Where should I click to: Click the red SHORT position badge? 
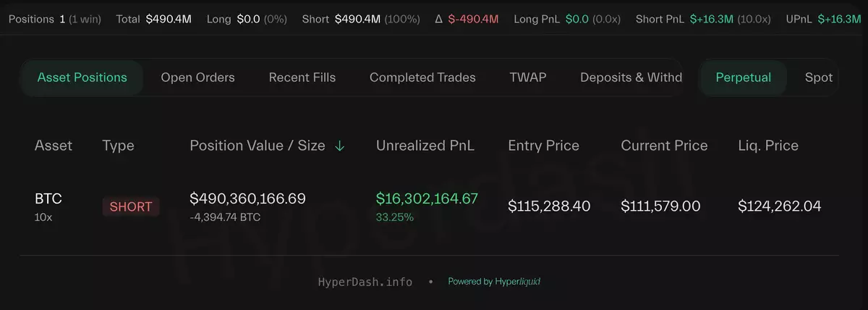click(x=130, y=206)
